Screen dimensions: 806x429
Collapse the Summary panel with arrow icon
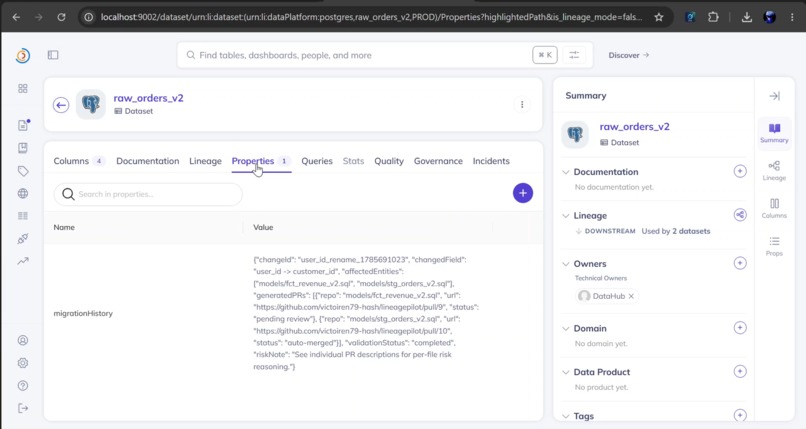[774, 96]
